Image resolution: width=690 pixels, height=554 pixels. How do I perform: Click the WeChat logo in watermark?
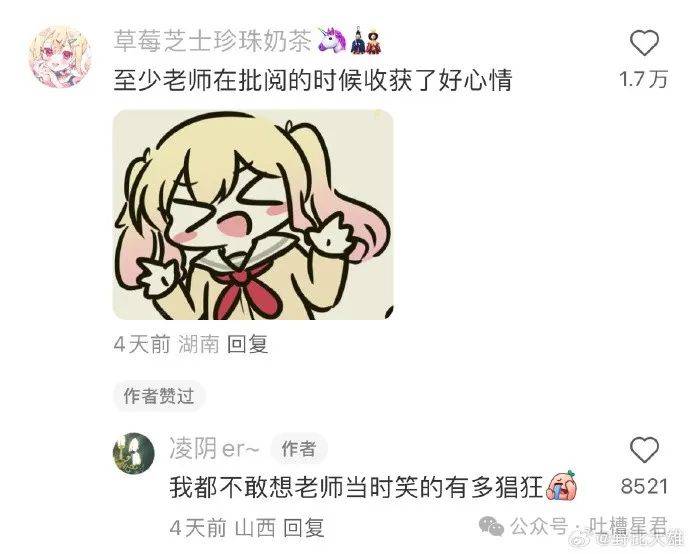click(491, 525)
